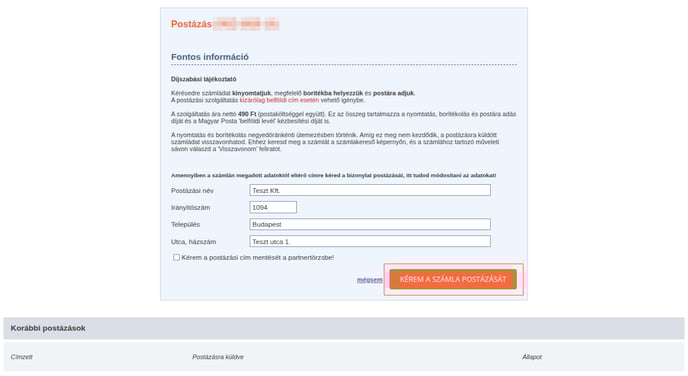Click the Díjszabási tájékoztató subheading
The height and width of the screenshot is (376, 688).
[204, 79]
